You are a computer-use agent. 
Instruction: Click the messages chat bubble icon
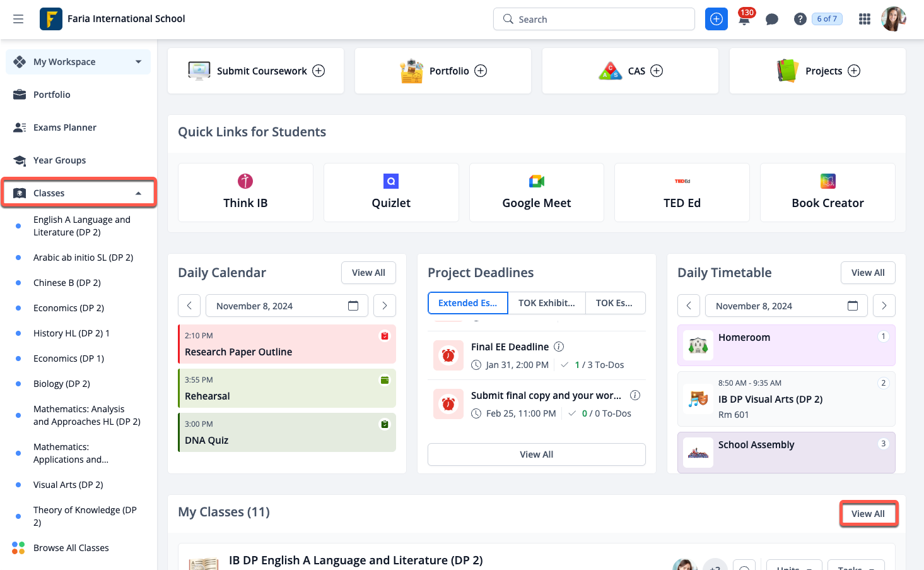click(x=771, y=20)
